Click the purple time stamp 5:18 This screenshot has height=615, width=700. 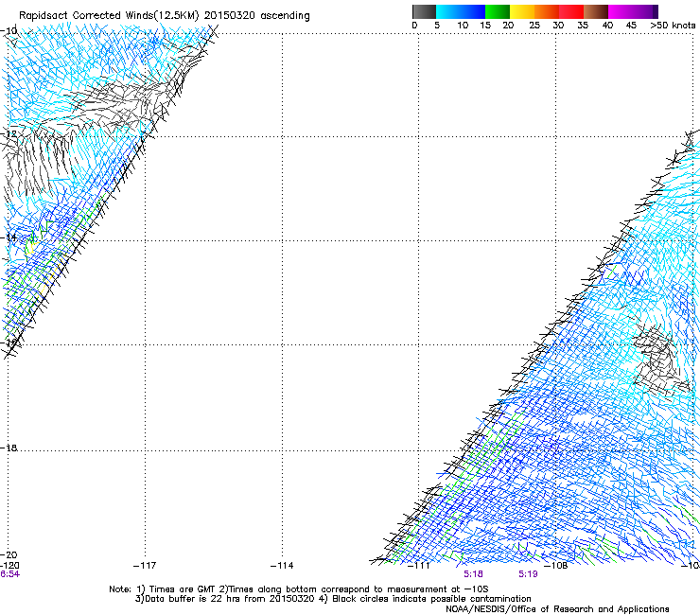(473, 574)
